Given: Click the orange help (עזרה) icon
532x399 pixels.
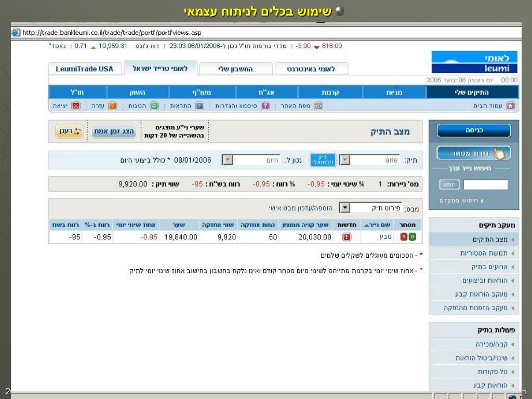Looking at the screenshot, I should click(112, 106).
